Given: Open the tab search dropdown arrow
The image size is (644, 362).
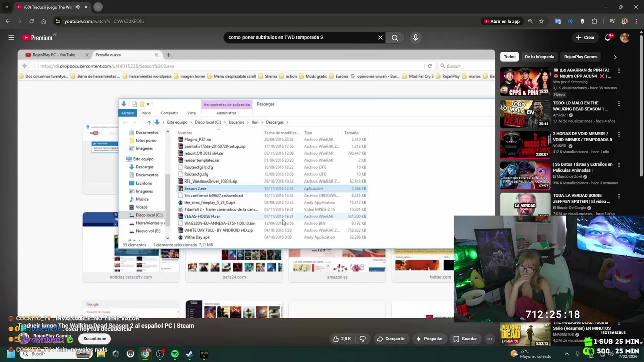Looking at the screenshot, I should [7, 7].
